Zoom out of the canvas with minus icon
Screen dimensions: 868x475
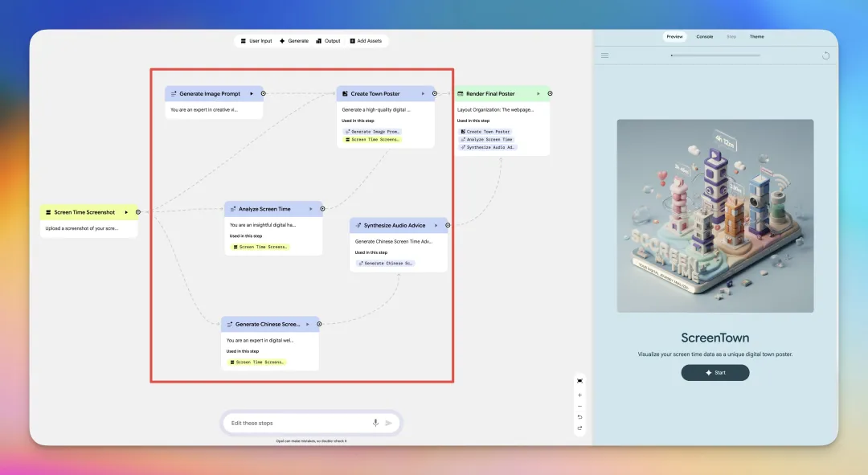(579, 406)
